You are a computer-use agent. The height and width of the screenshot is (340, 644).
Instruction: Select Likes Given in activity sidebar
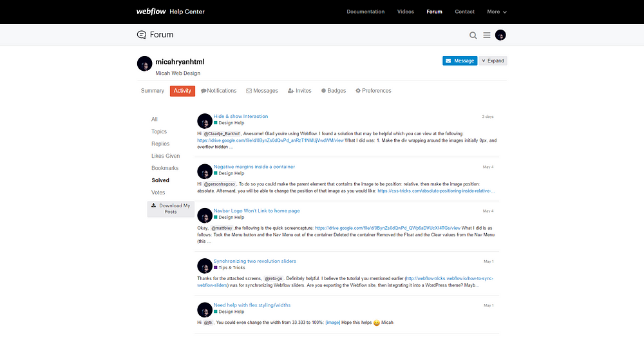[166, 156]
